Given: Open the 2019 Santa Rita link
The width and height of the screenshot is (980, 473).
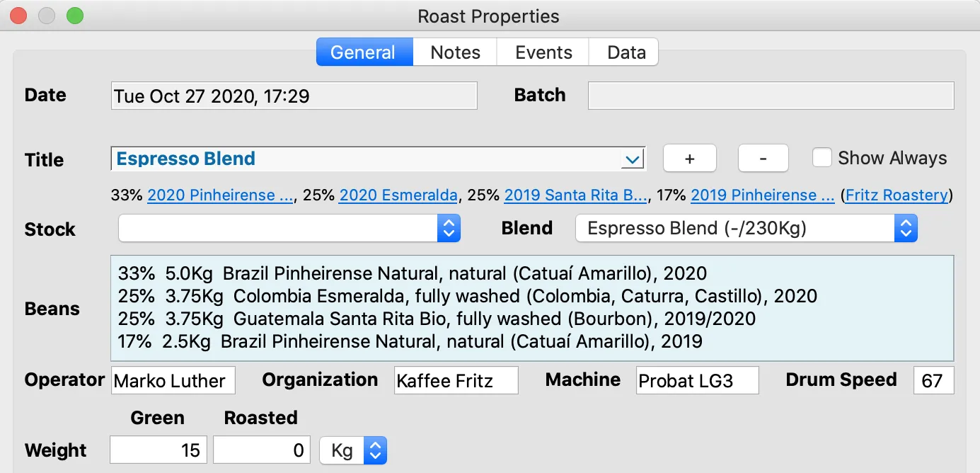Looking at the screenshot, I should point(576,195).
